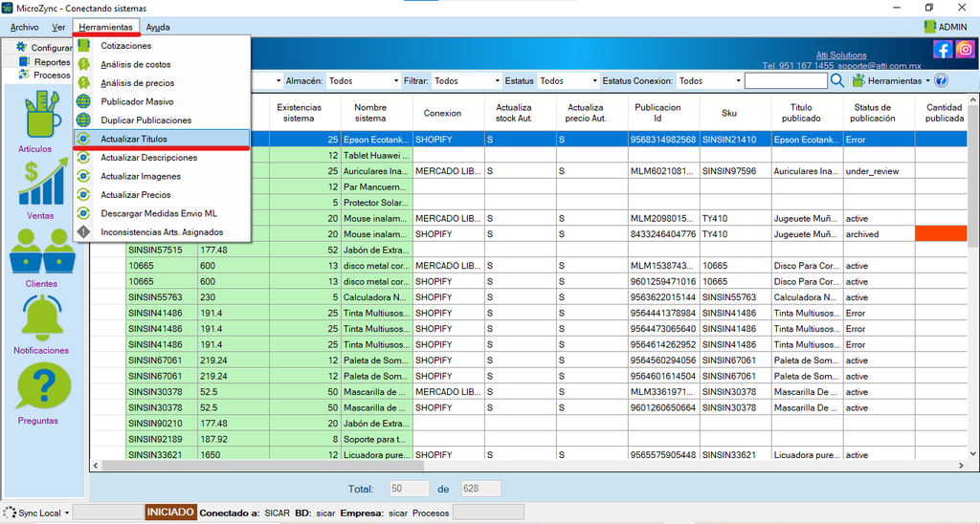This screenshot has height=524, width=980.
Task: Choose Análisis de precios from menu
Action: [161, 83]
